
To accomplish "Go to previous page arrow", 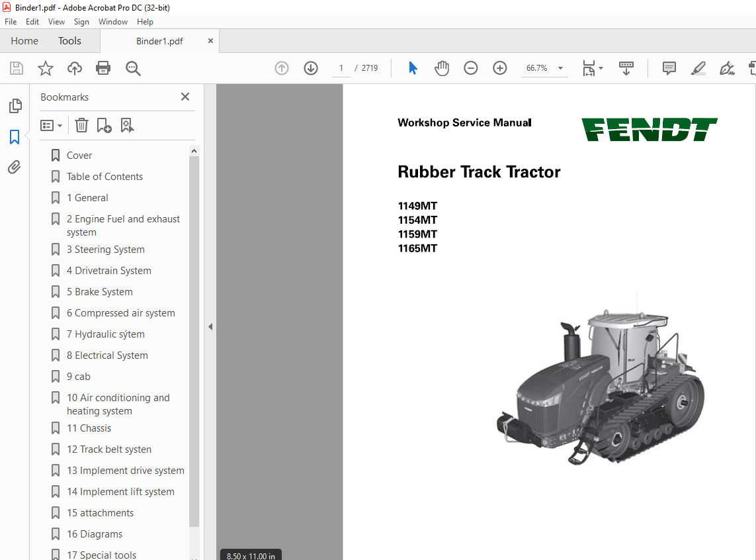I will click(282, 68).
